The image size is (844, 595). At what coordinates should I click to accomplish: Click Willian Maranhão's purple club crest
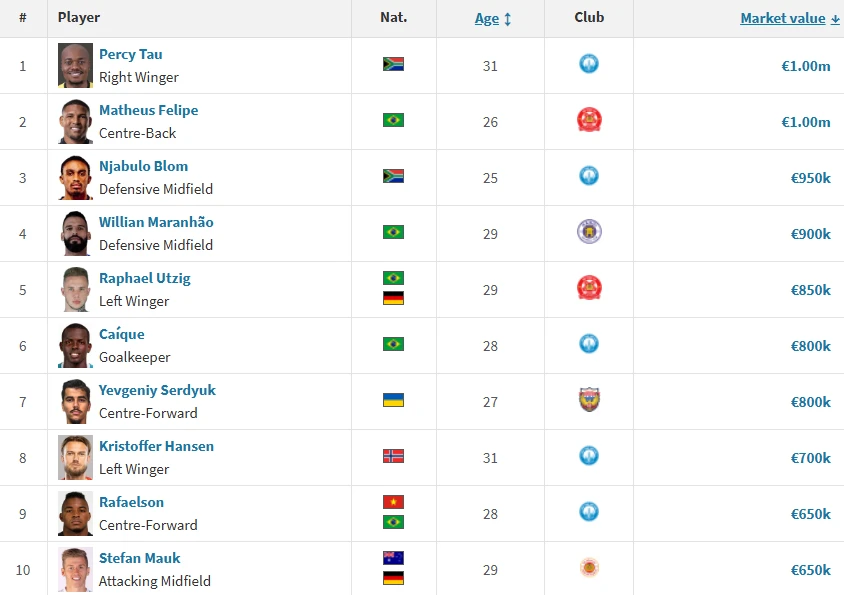[x=589, y=233]
